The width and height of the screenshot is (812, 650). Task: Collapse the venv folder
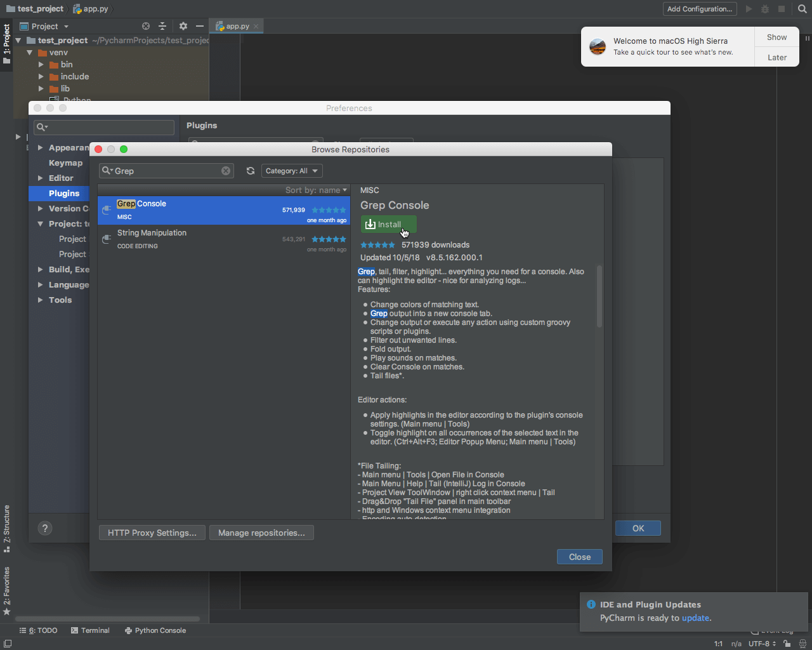(29, 53)
